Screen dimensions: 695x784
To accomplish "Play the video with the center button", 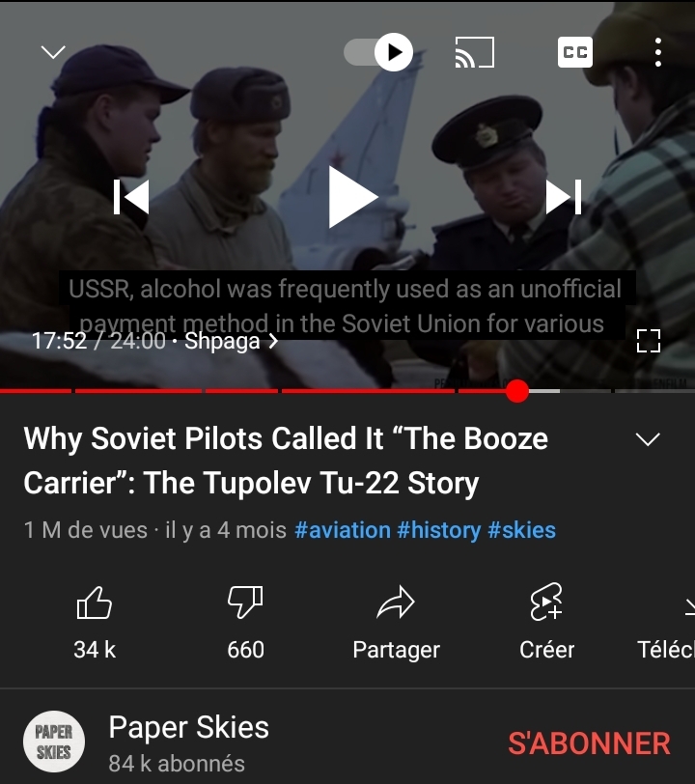I will coord(352,197).
